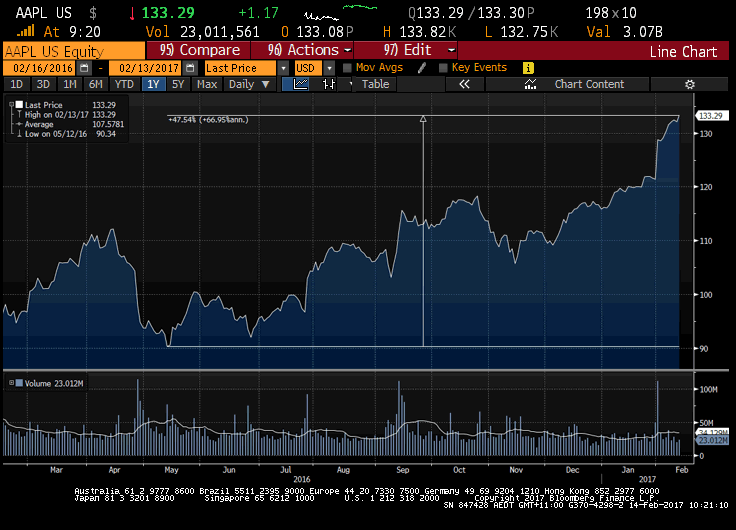Click the double-left collapse arrows
The image size is (736, 530).
coord(464,84)
